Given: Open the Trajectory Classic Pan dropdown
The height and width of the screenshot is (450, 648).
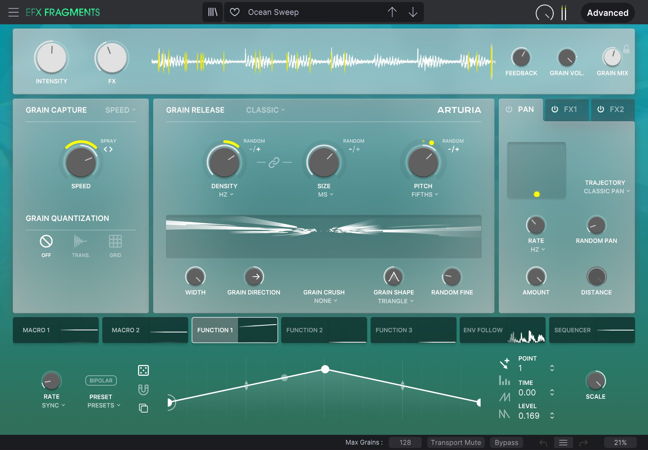Looking at the screenshot, I should coord(604,190).
